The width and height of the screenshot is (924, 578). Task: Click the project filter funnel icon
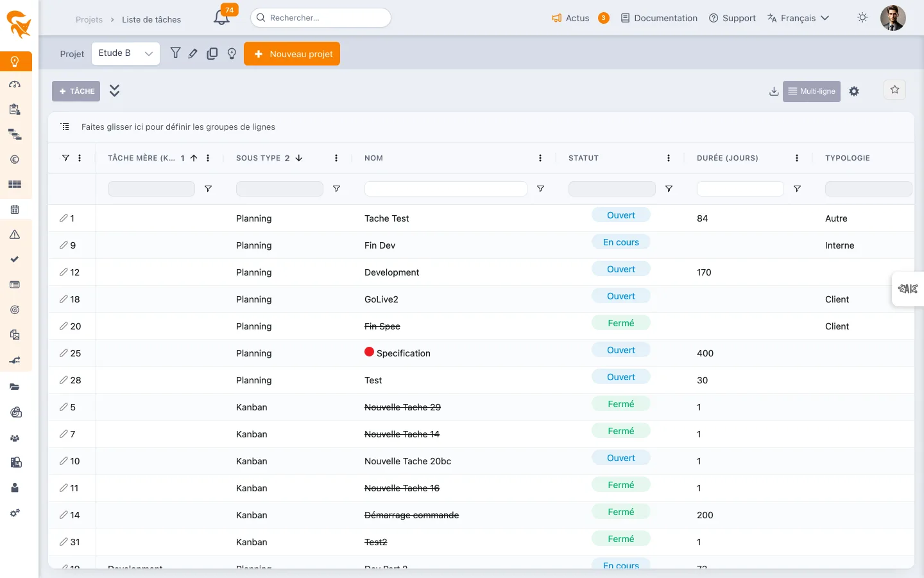[x=175, y=53]
